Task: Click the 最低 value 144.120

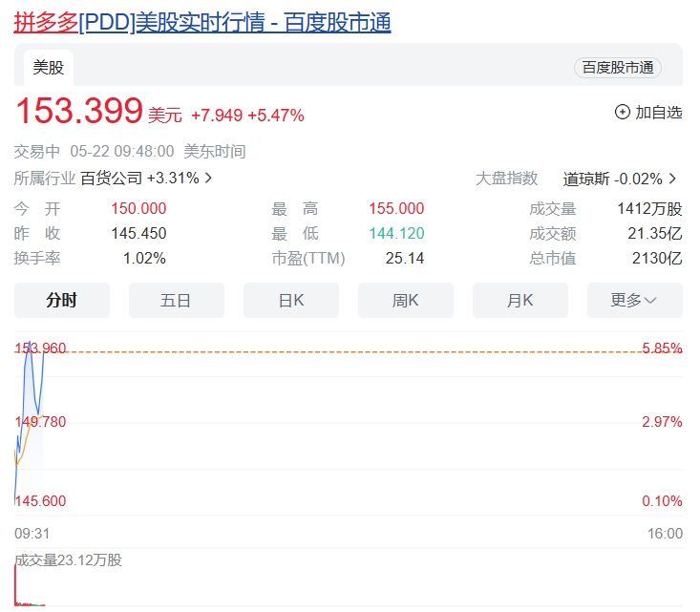Action: (x=396, y=233)
